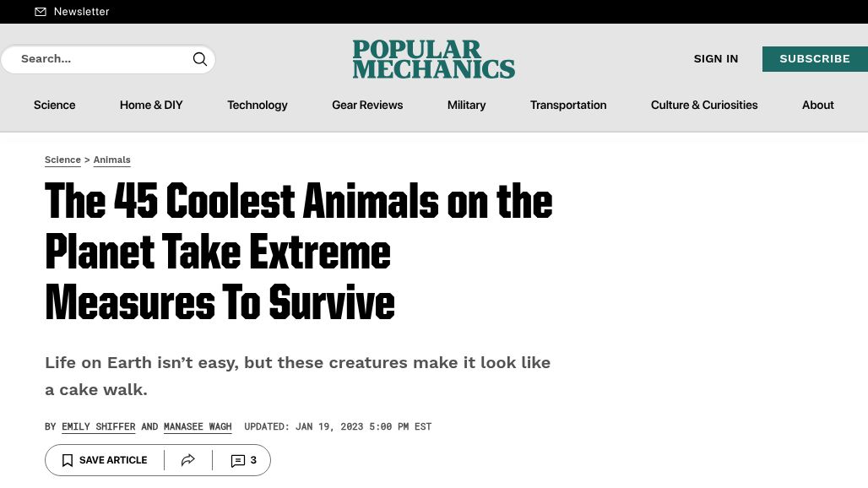Screen dimensions: 868x488
Task: Open the comments via speech bubble icon
Action: pyautogui.click(x=238, y=460)
